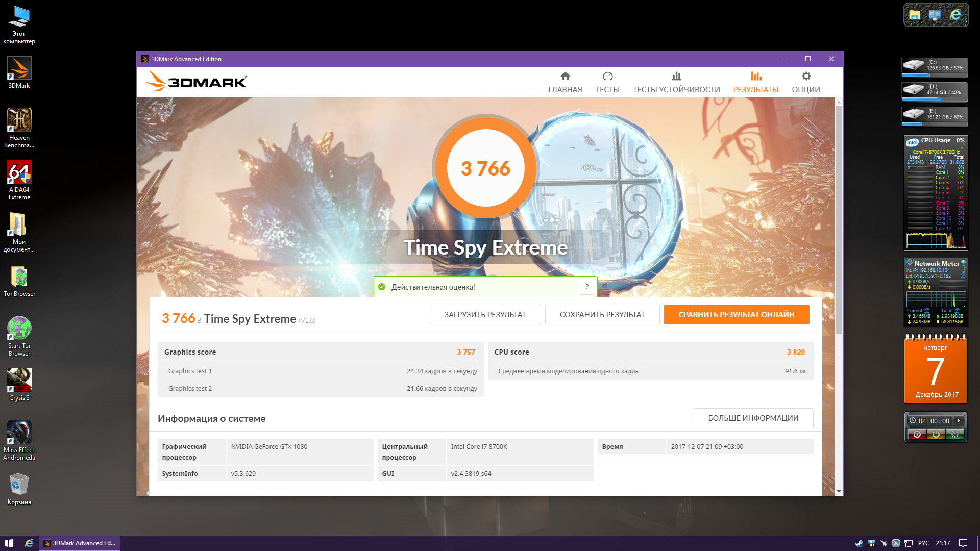This screenshot has height=551, width=980.
Task: Launch Crysis 3 desktop shortcut
Action: tap(19, 385)
